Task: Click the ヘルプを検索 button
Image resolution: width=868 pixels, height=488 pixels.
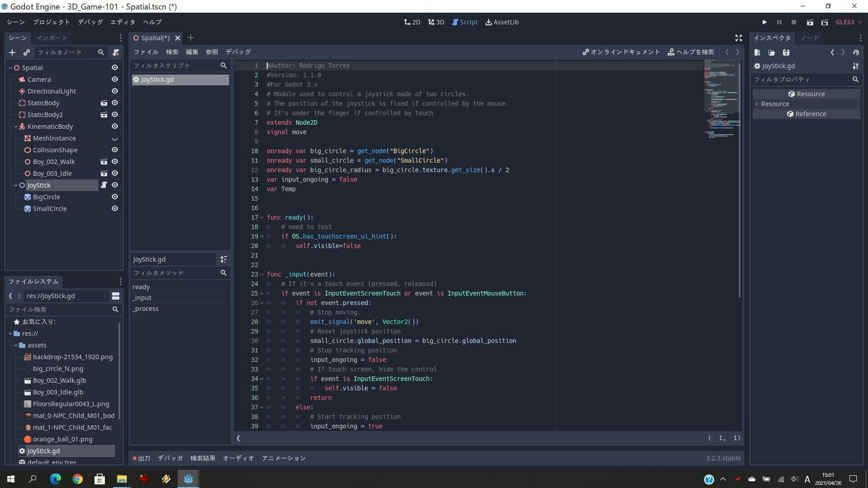Action: (691, 52)
